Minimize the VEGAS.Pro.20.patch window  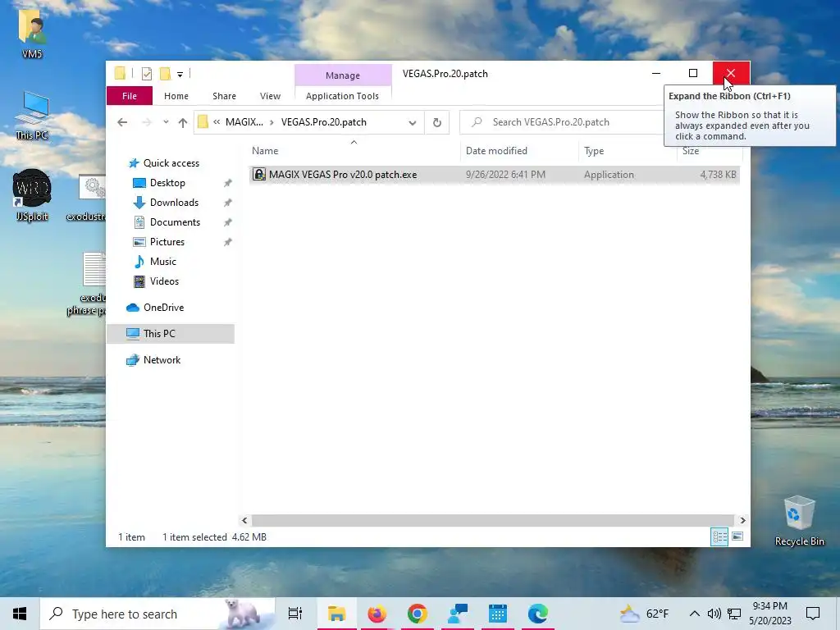pyautogui.click(x=656, y=73)
